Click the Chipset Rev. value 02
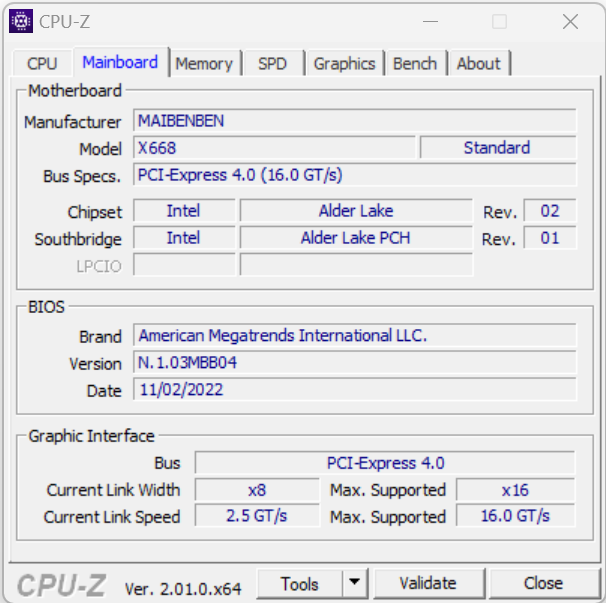This screenshot has height=603, width=606. coord(550,211)
